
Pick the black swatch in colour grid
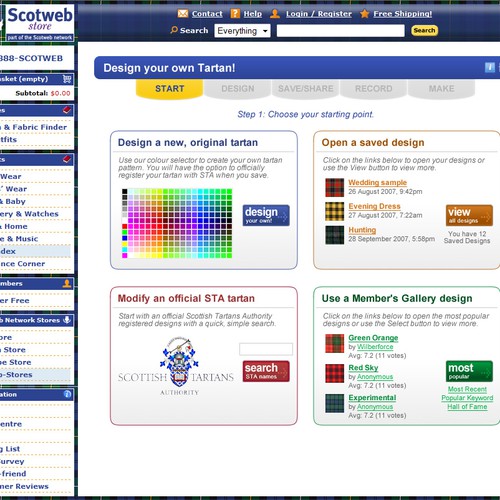click(x=125, y=191)
